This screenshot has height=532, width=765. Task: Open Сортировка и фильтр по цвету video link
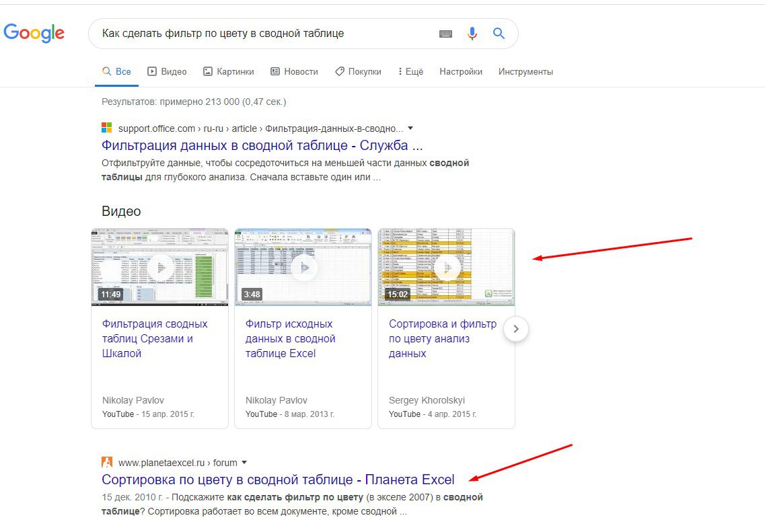443,338
